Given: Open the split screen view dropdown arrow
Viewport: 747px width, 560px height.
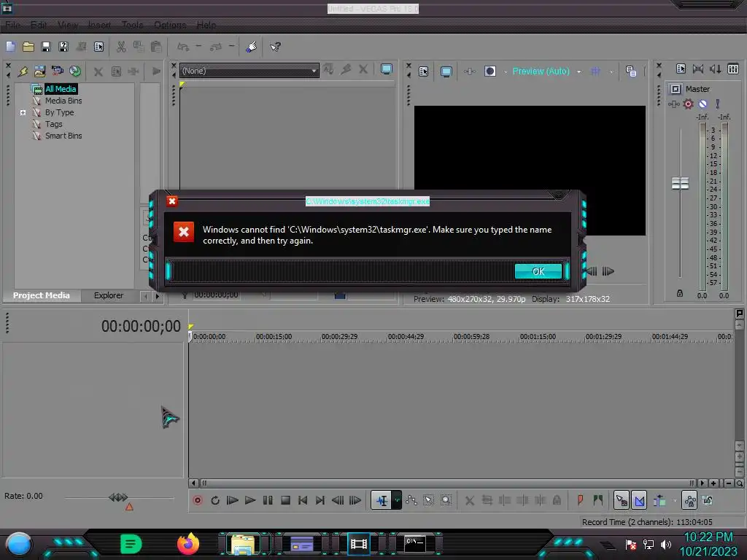Looking at the screenshot, I should [x=505, y=72].
